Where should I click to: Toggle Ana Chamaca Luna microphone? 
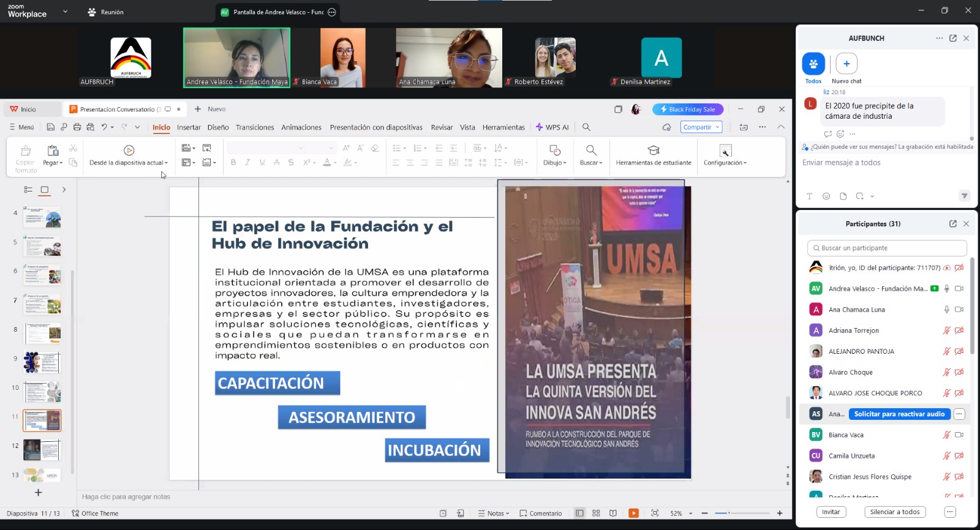tap(946, 310)
